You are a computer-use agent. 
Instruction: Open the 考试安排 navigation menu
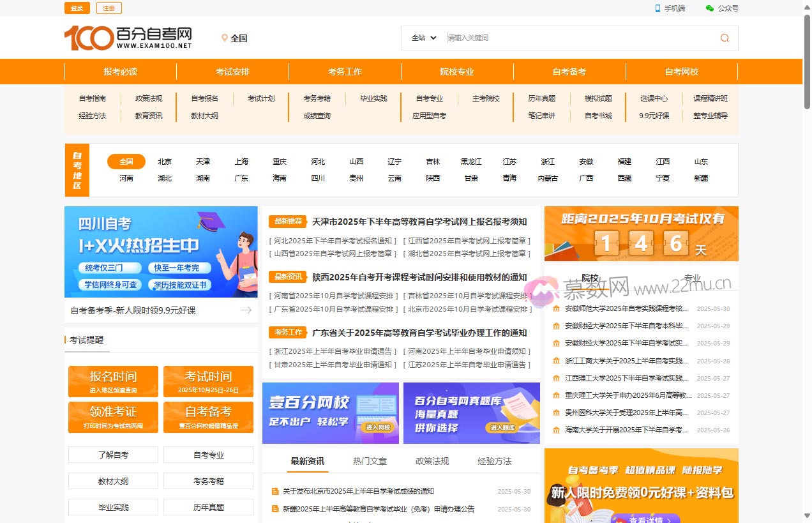[233, 72]
